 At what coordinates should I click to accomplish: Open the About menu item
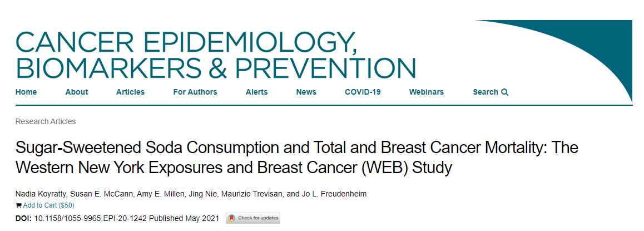click(x=77, y=92)
